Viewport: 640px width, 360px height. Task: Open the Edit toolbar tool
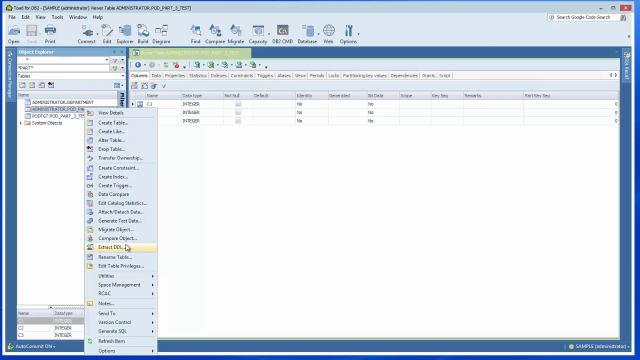click(x=107, y=34)
